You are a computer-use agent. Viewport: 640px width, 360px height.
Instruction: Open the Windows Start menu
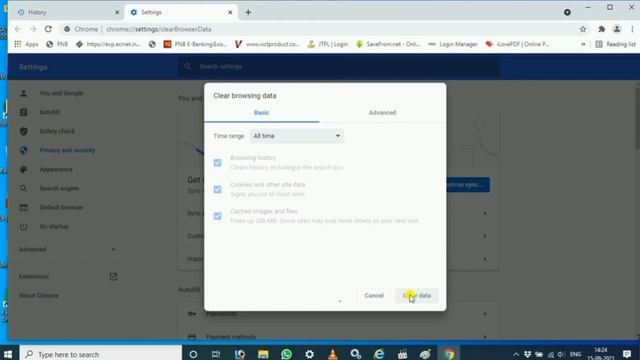tap(8, 354)
